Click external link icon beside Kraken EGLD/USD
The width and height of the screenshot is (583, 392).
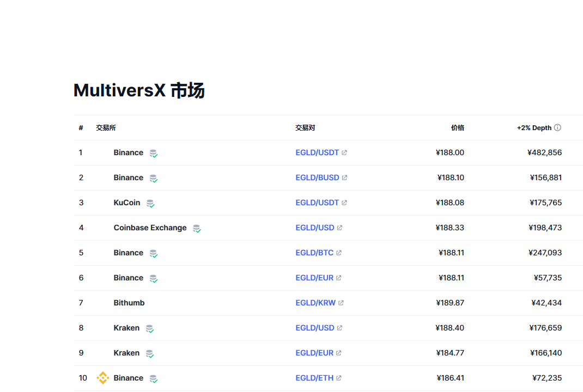coord(339,328)
